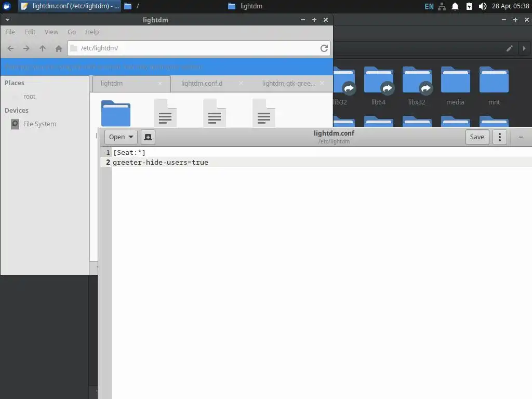This screenshot has height=399, width=532.
Task: Open the clock showing 28 Apr, 05:38
Action: coord(510,6)
